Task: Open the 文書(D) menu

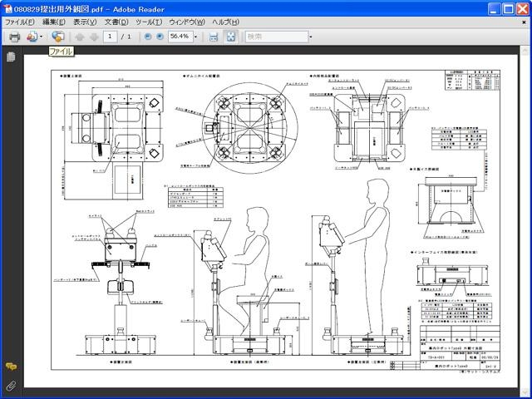Action: coord(116,22)
